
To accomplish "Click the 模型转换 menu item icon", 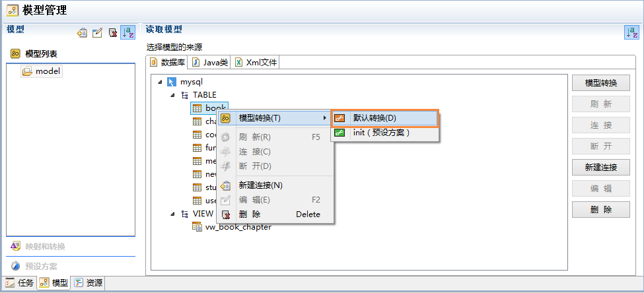I will (225, 118).
